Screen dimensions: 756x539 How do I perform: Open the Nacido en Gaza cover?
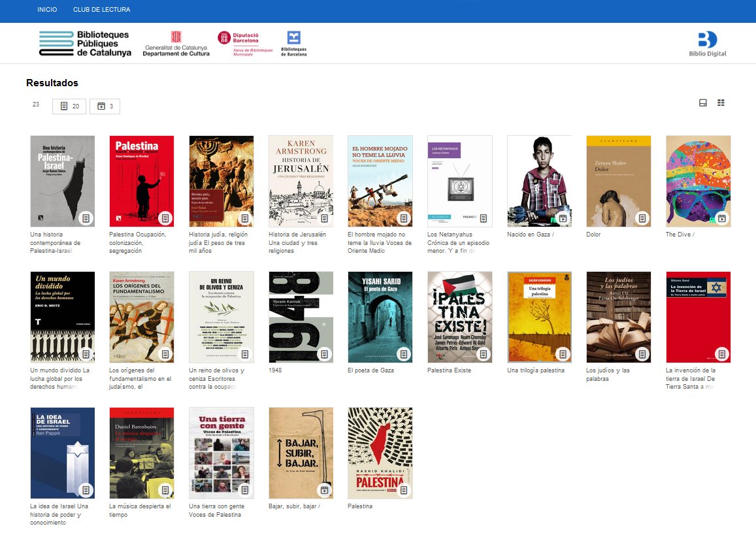coord(540,181)
